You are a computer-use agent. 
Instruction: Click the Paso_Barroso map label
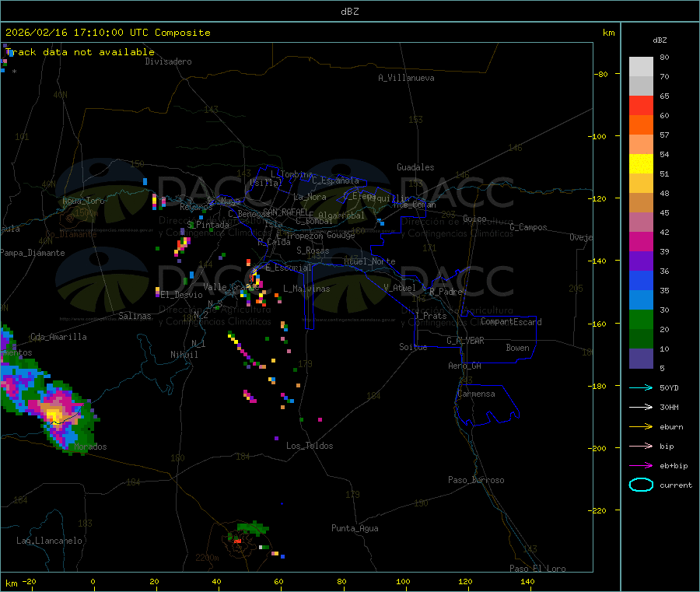(476, 480)
